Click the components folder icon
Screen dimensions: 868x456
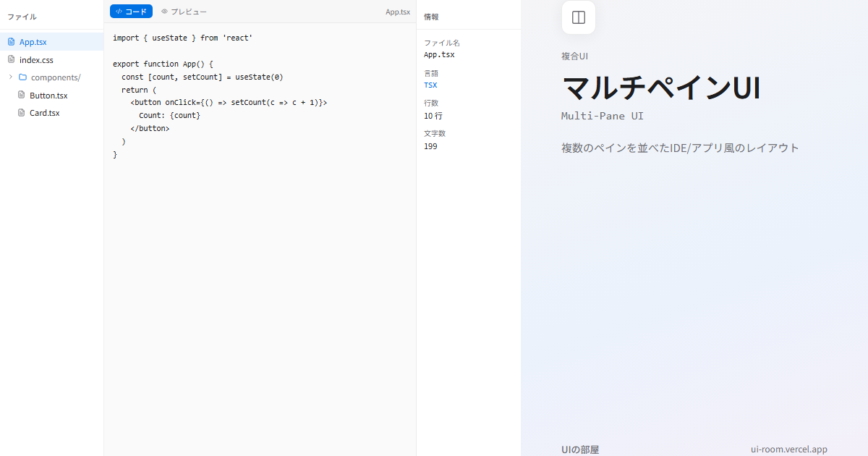22,77
